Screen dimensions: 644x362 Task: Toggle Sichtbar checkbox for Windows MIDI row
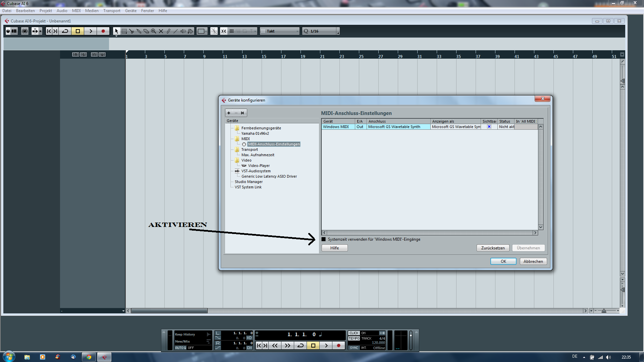489,127
